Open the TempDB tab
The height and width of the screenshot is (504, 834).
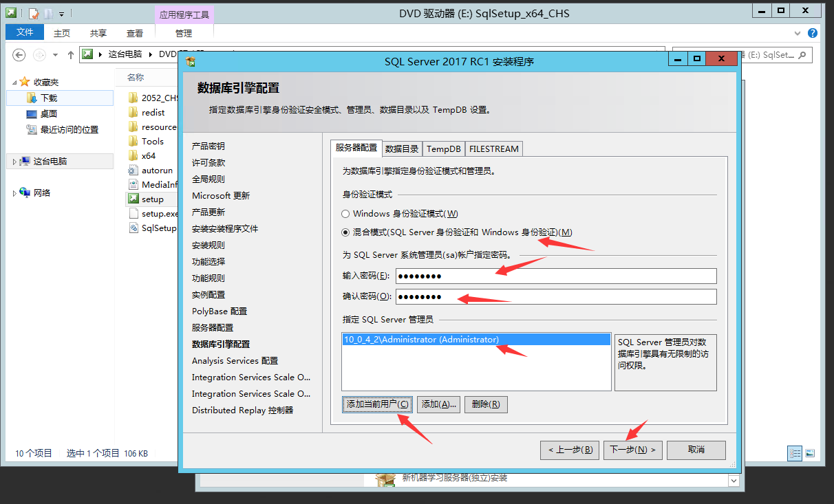click(x=443, y=149)
